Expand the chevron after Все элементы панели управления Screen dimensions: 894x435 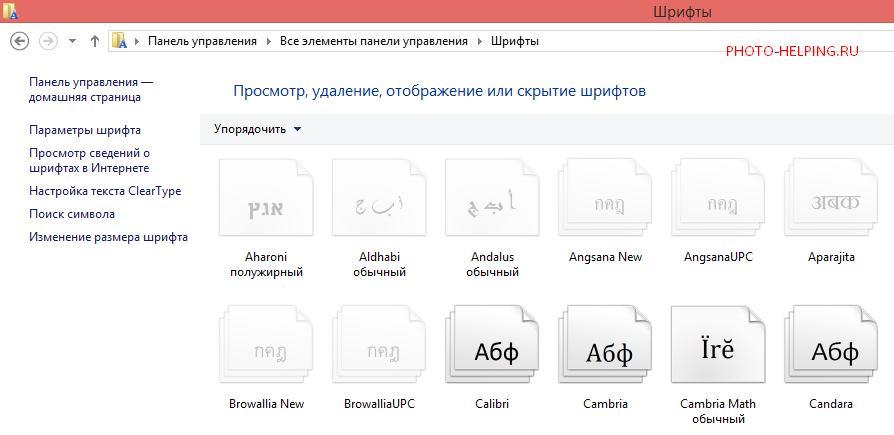(x=479, y=42)
